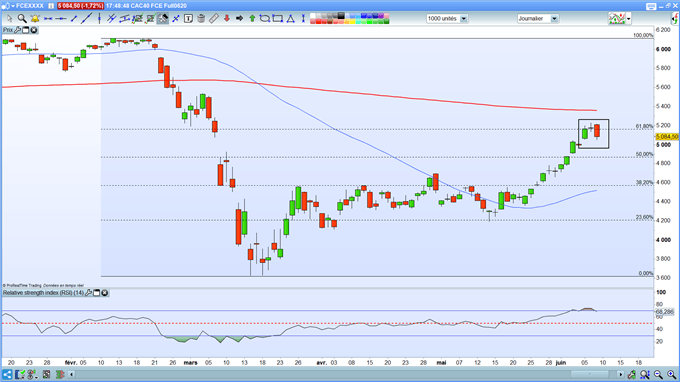Expand the chart style dropdown arrow
The height and width of the screenshot is (382, 680).
pos(628,19)
